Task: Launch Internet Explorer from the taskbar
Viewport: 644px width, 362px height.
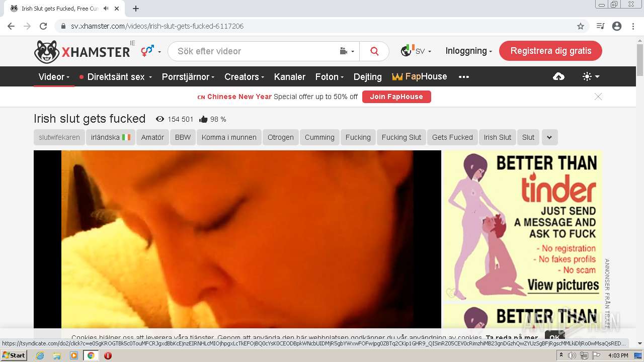Action: (x=40, y=355)
